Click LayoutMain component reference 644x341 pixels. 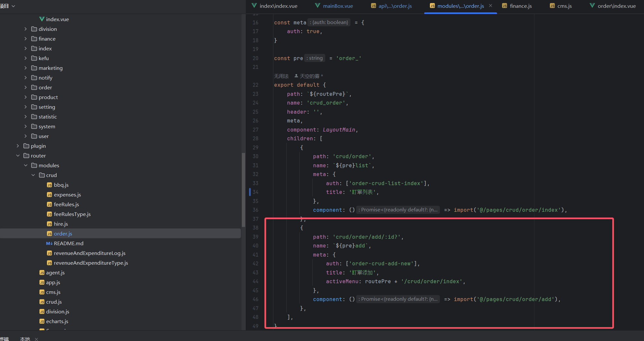click(339, 130)
